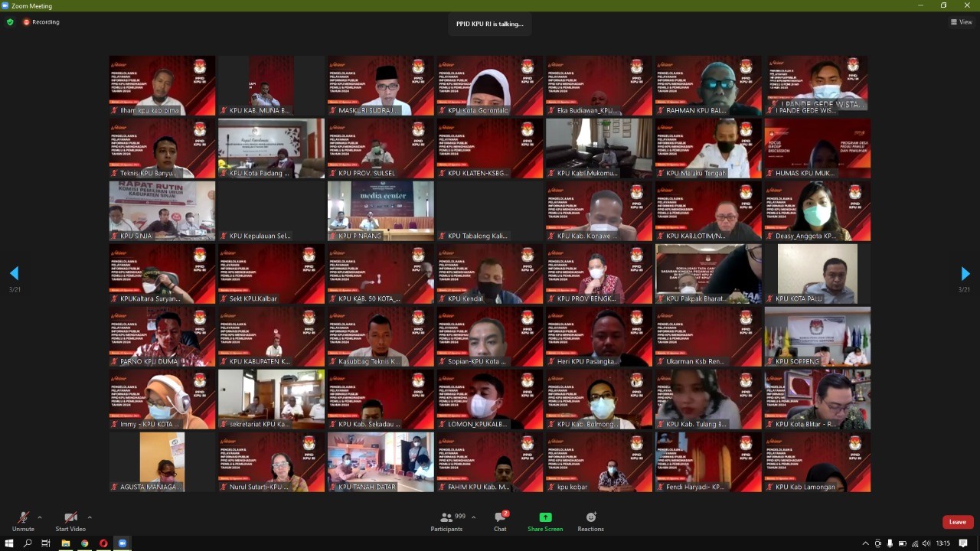980x551 pixels.
Task: Open File Explorer from the taskbar
Action: pyautogui.click(x=66, y=543)
